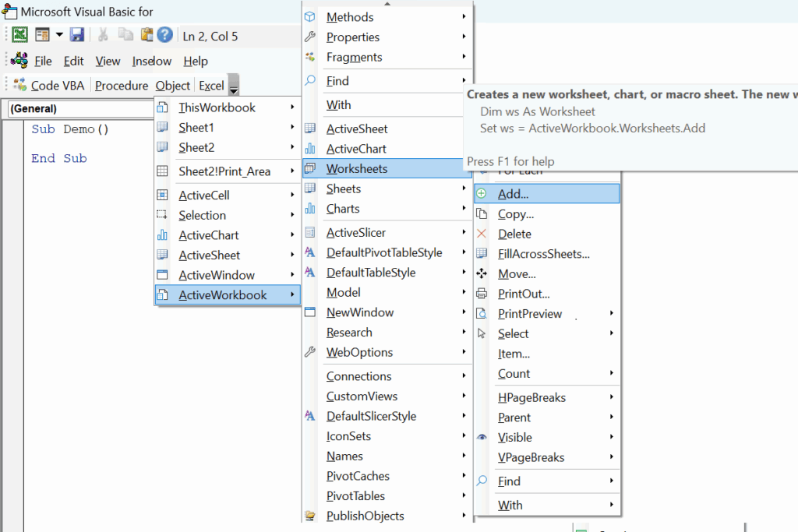This screenshot has width=798, height=532.
Task: Select the Cut scissors icon
Action: click(102, 34)
